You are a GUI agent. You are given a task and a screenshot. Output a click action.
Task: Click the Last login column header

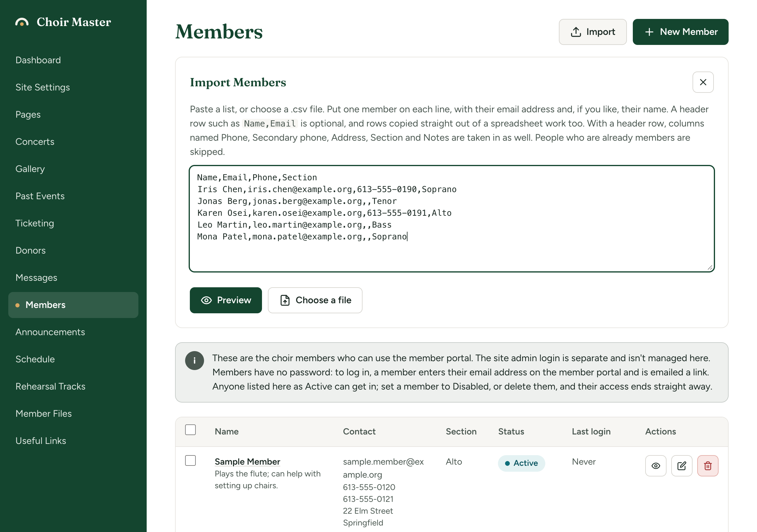[591, 431]
